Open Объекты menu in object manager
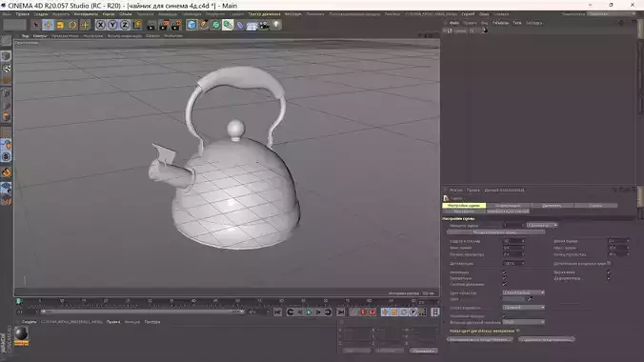The image size is (644, 362). point(500,23)
